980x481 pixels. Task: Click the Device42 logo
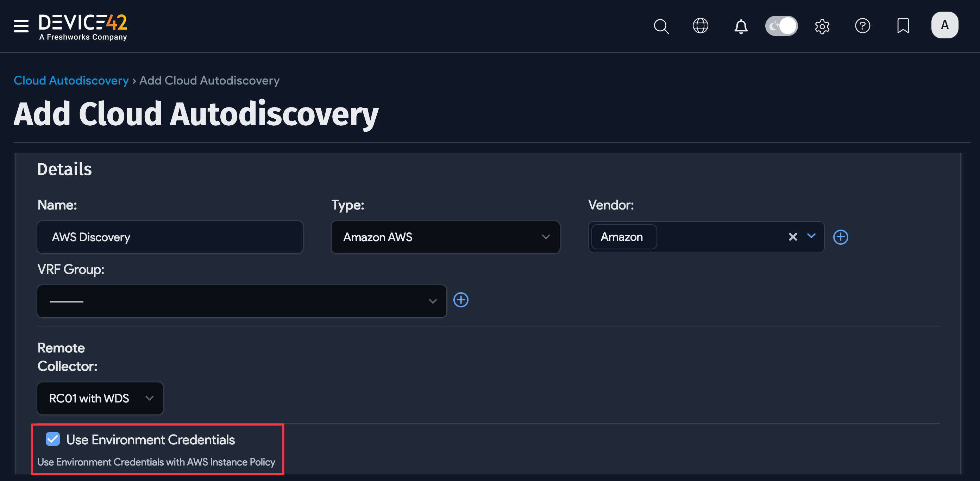(83, 27)
